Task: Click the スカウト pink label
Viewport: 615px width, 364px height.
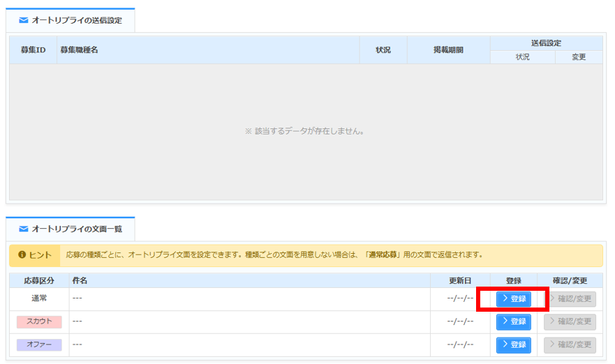Action: (39, 321)
